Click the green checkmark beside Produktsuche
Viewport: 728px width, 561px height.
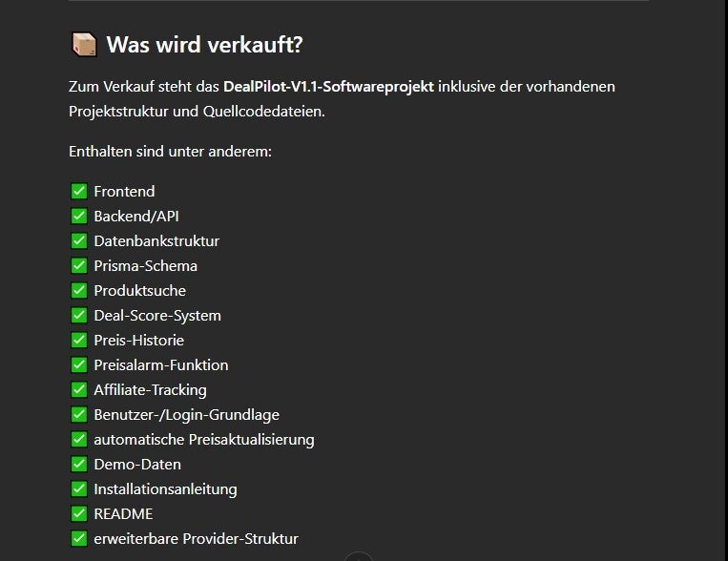coord(79,290)
